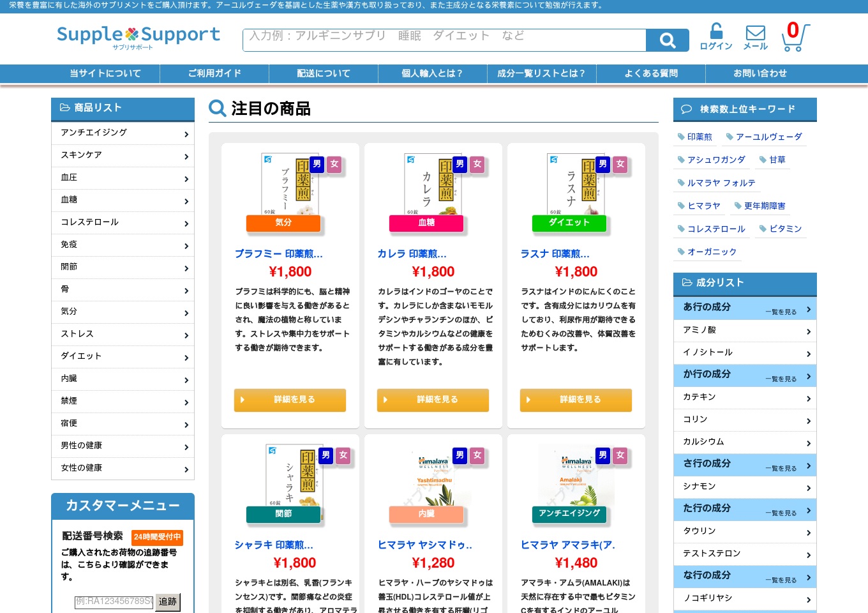The width and height of the screenshot is (868, 613).
Task: Open 配送について nav item
Action: pos(324,73)
